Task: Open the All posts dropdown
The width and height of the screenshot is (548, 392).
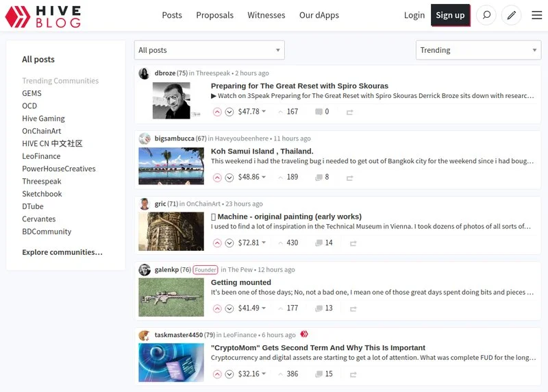Action: tap(209, 50)
